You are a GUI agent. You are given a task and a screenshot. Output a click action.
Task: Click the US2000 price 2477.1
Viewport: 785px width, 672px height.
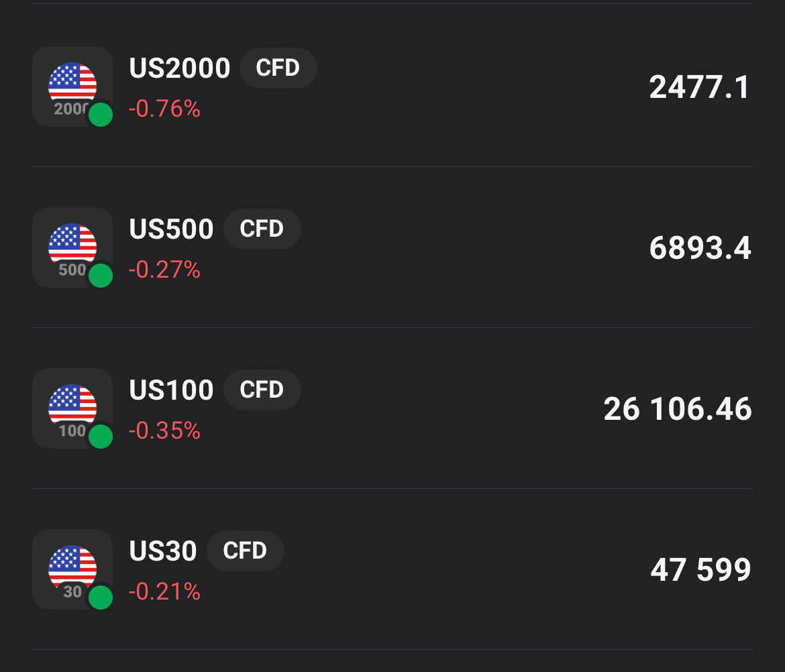point(700,88)
